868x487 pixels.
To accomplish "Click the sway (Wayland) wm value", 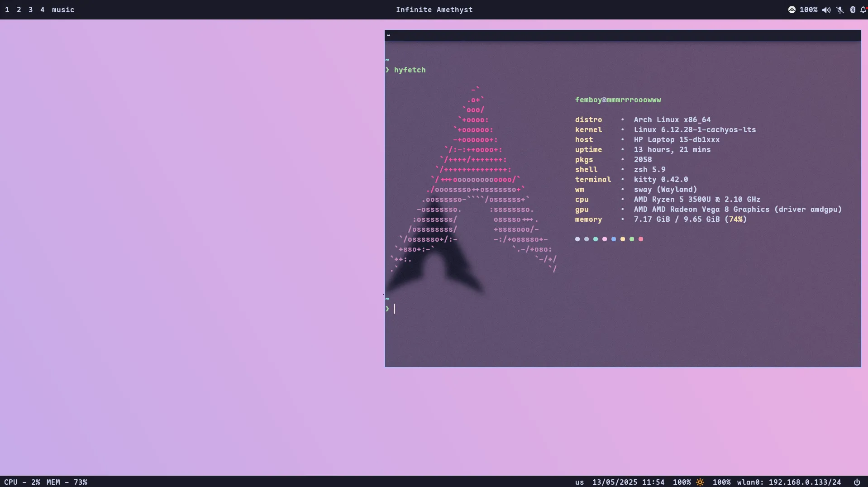I will (665, 189).
